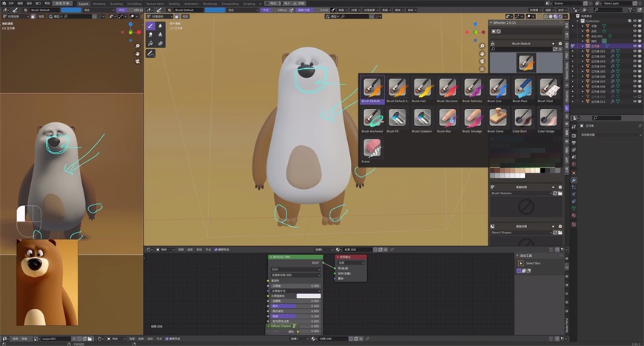
Task: Pick the Color Burn brush preset
Action: 523,119
